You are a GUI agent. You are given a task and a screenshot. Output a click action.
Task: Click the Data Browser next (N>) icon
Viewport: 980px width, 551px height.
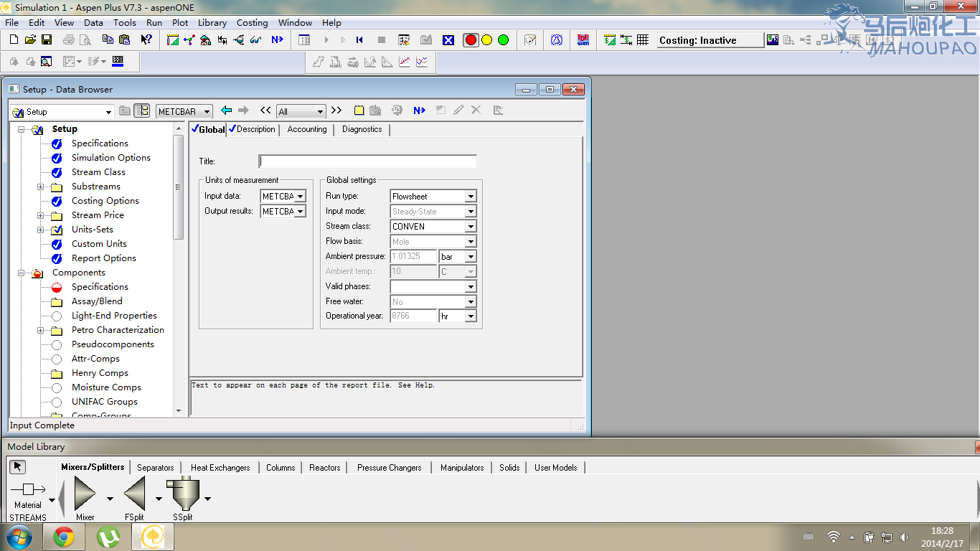click(419, 110)
